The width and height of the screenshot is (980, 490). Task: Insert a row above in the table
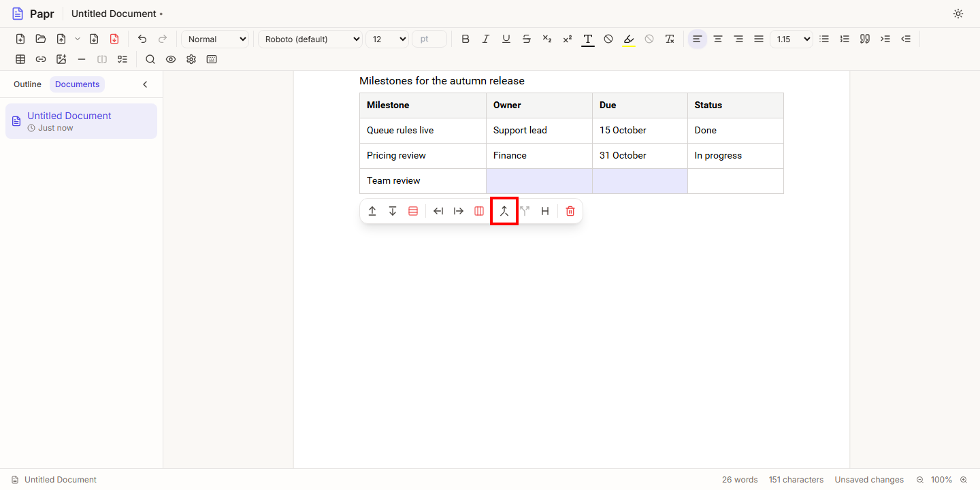(372, 211)
